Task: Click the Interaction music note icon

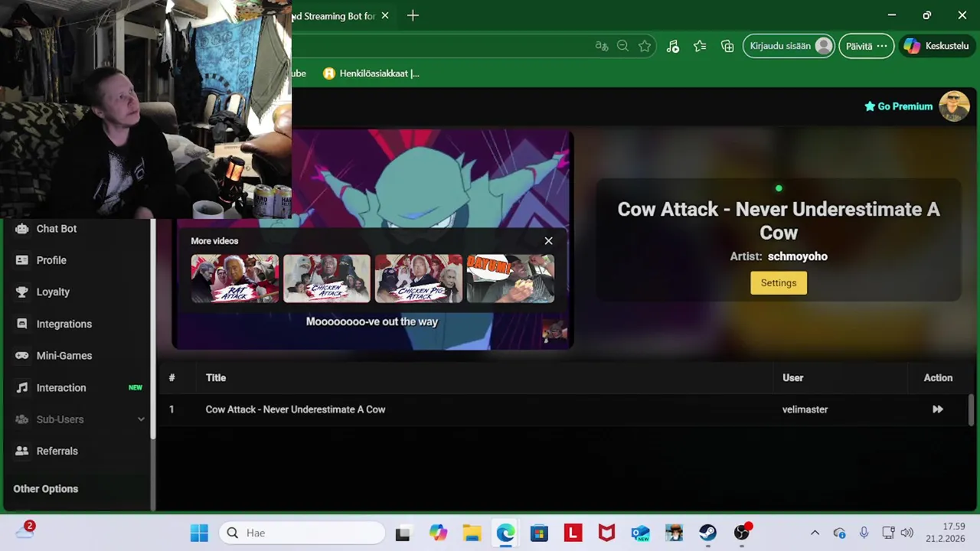Action: pyautogui.click(x=21, y=388)
